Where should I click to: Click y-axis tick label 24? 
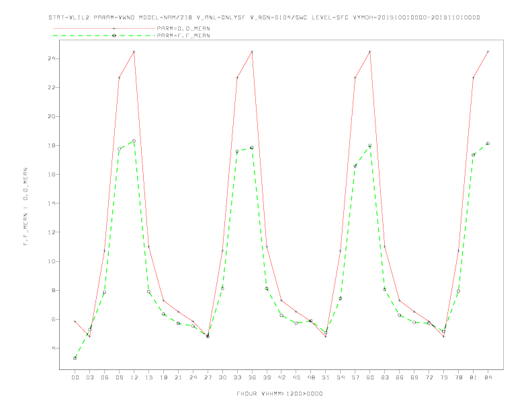pos(52,58)
